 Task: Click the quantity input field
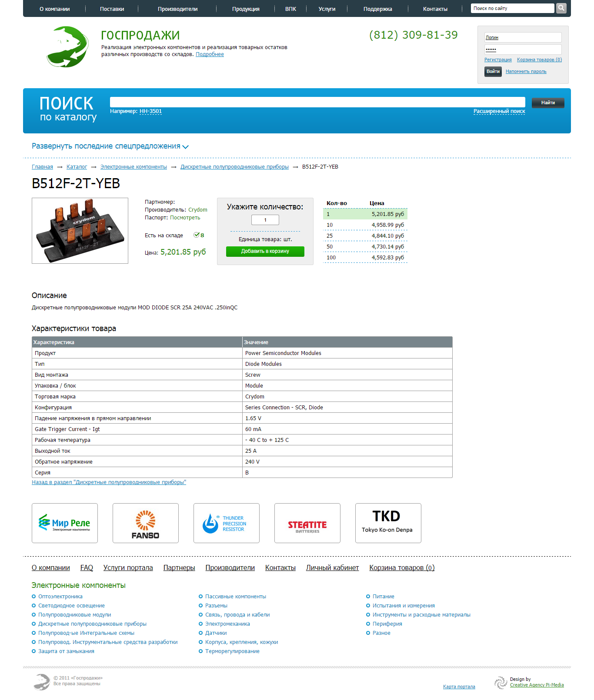click(x=265, y=220)
